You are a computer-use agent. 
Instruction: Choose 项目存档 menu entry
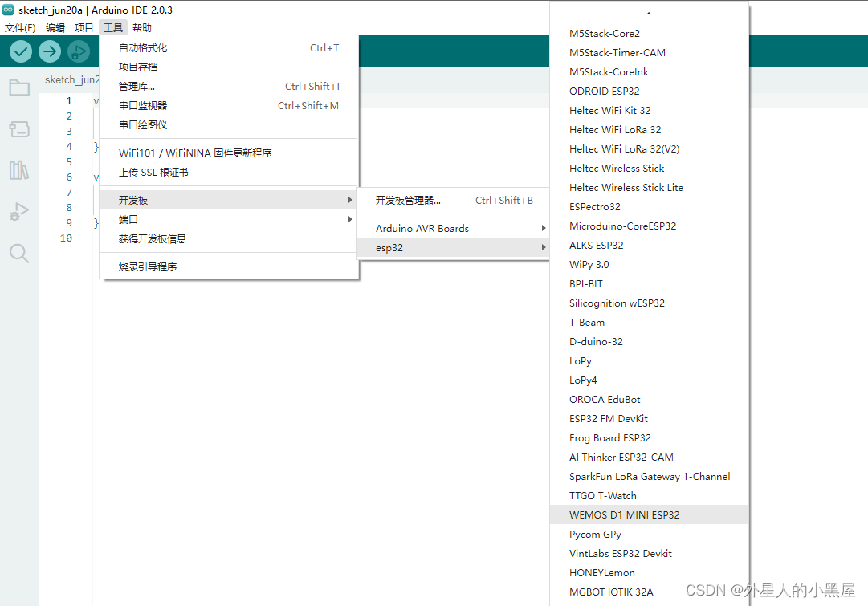pyautogui.click(x=229, y=67)
